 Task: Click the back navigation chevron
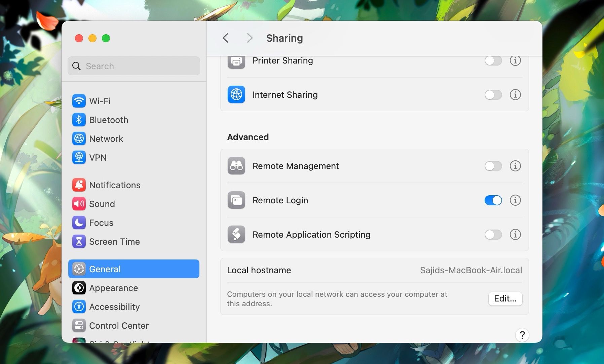click(225, 38)
